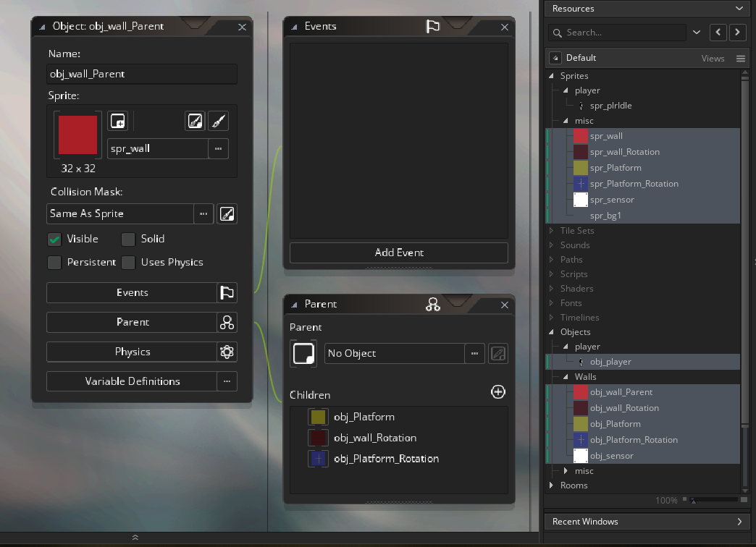Enable the Uses Physics checkbox
This screenshot has height=547, width=756.
(128, 262)
